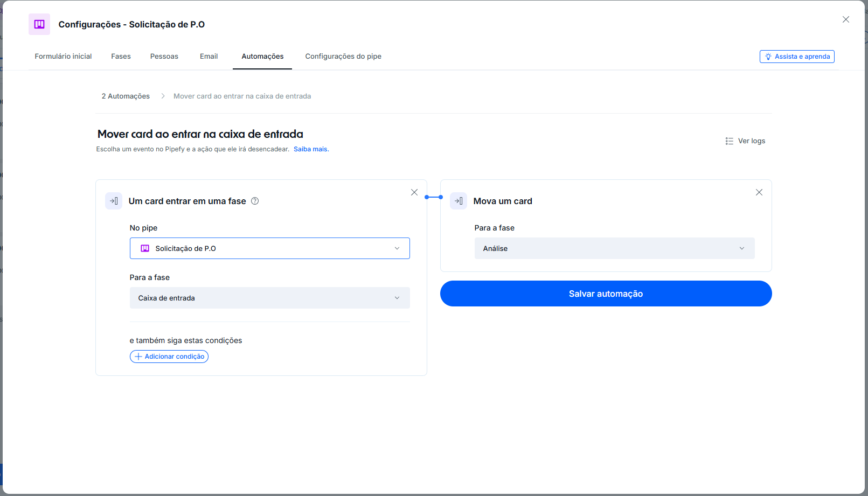Click the card-enter-phase icon in the trigger panel

(114, 201)
